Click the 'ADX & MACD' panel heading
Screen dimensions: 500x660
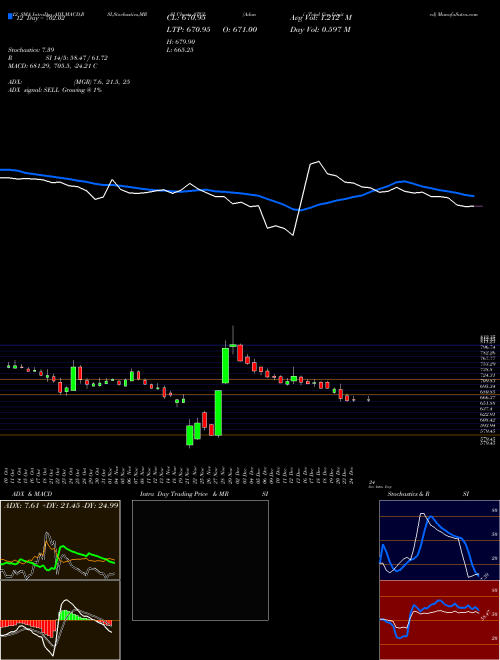(x=32, y=494)
